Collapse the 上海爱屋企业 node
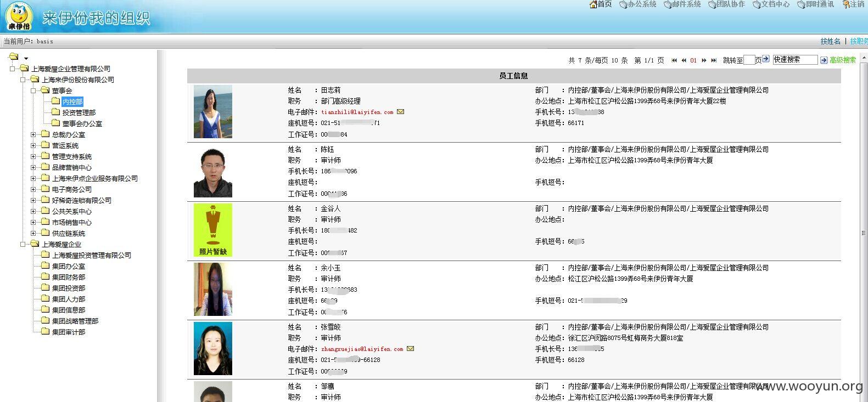The height and width of the screenshot is (402, 868). point(23,244)
